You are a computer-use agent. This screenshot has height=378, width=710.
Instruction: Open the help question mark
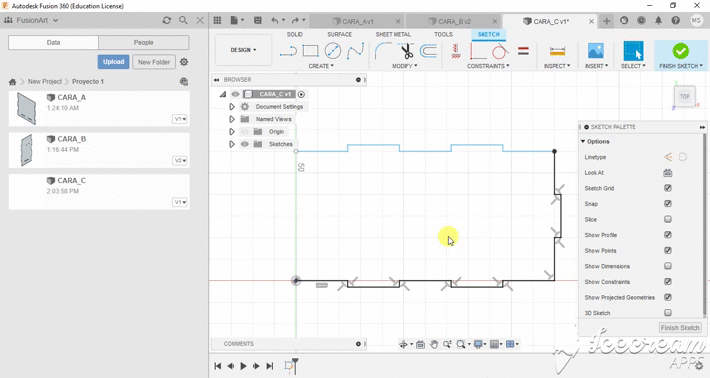coord(676,20)
